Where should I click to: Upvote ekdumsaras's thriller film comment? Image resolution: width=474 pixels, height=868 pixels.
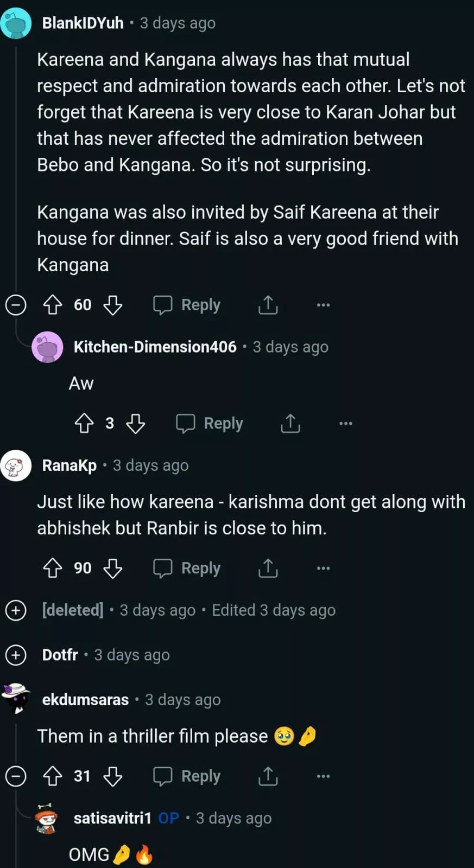point(53,776)
